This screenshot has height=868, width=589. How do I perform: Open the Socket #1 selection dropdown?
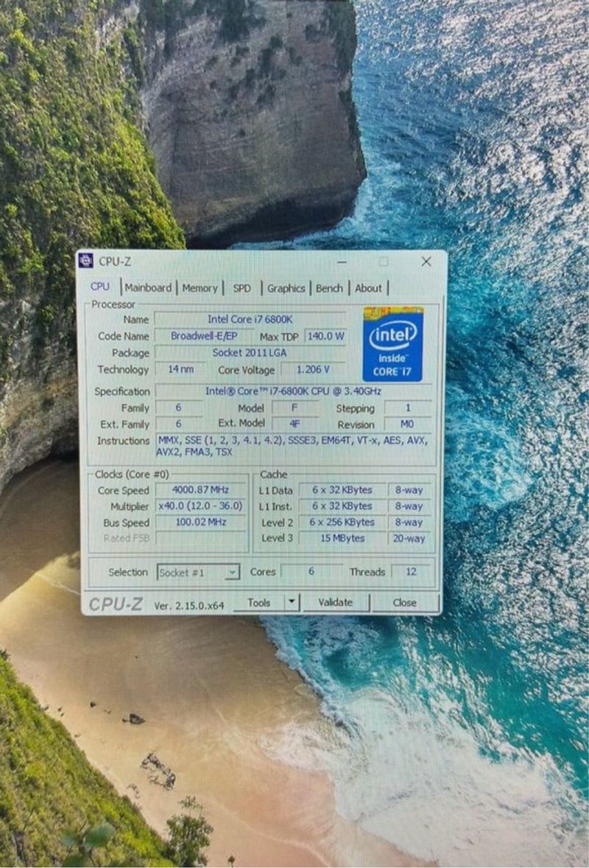(x=199, y=572)
